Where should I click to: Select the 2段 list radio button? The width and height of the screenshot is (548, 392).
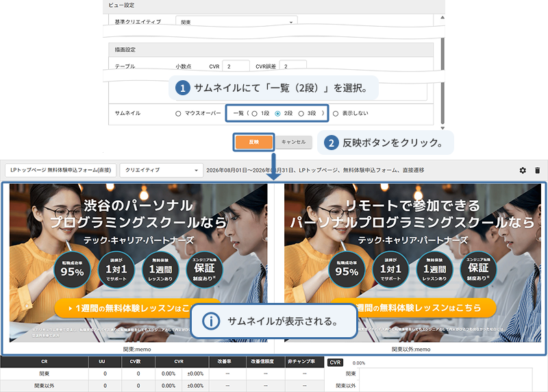pos(277,114)
